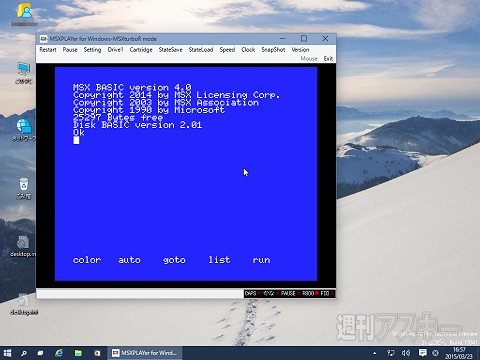Viewport: 480px width, 360px height.
Task: Click the PAUSE indicator in status bar
Action: pos(290,294)
